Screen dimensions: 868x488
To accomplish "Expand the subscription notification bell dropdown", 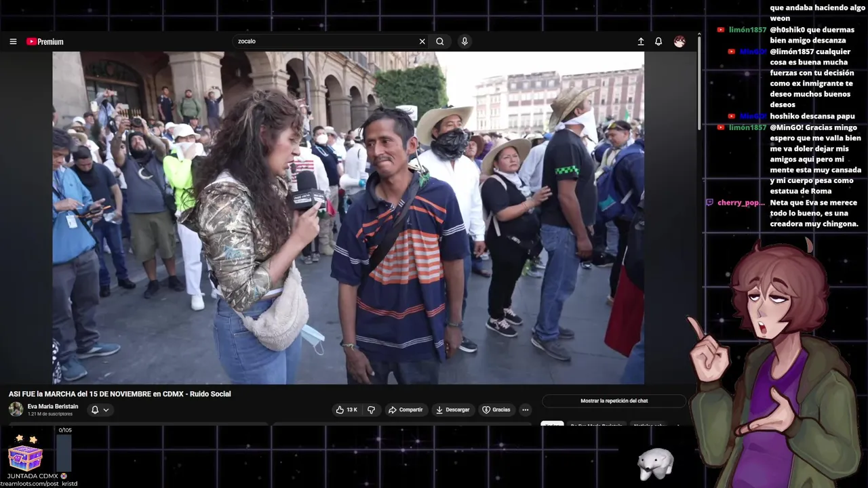I will point(100,409).
